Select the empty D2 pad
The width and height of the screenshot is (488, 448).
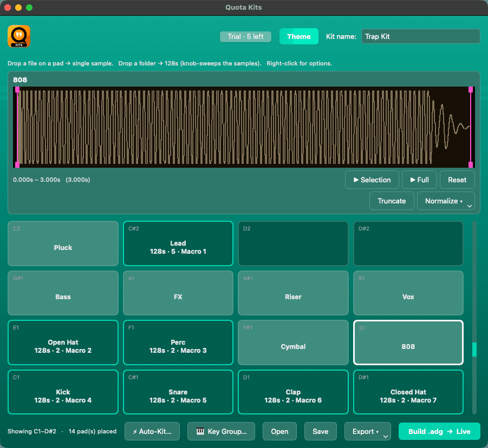click(293, 243)
